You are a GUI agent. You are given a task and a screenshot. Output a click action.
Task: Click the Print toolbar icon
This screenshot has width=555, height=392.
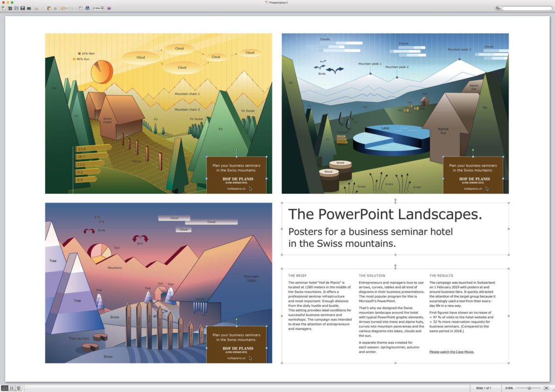tap(29, 8)
